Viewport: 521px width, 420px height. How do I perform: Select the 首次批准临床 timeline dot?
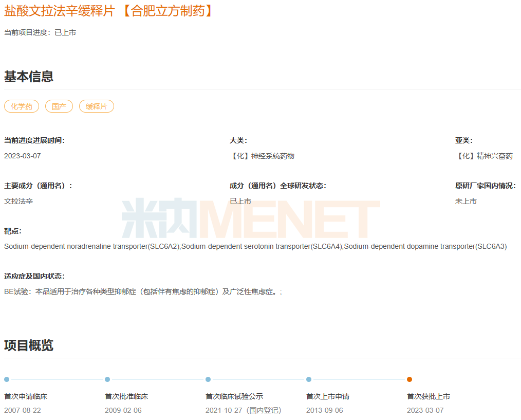coord(107,379)
